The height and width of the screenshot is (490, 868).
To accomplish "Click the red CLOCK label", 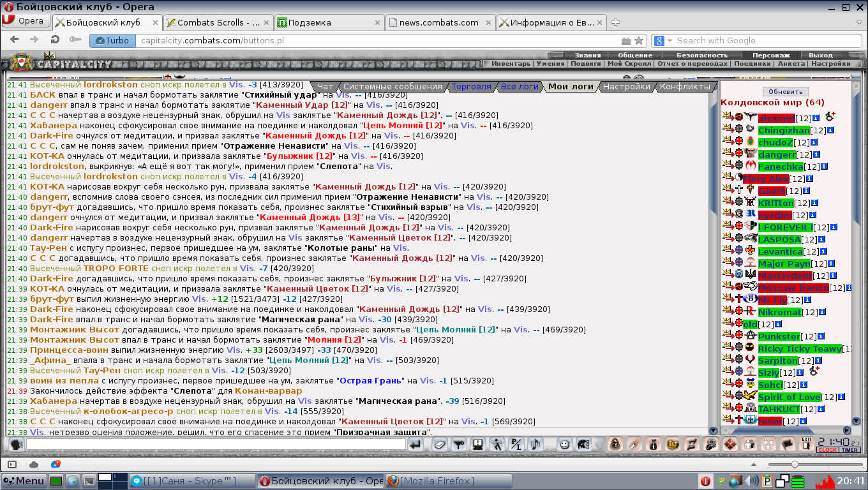I will tap(827, 450).
